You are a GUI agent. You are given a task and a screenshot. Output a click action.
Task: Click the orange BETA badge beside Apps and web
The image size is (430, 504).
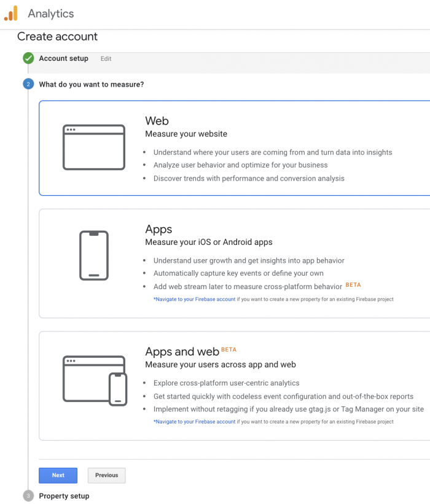coord(229,349)
